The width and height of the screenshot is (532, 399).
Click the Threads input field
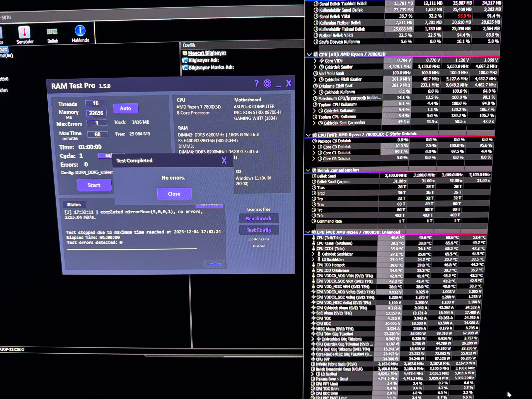tap(96, 103)
